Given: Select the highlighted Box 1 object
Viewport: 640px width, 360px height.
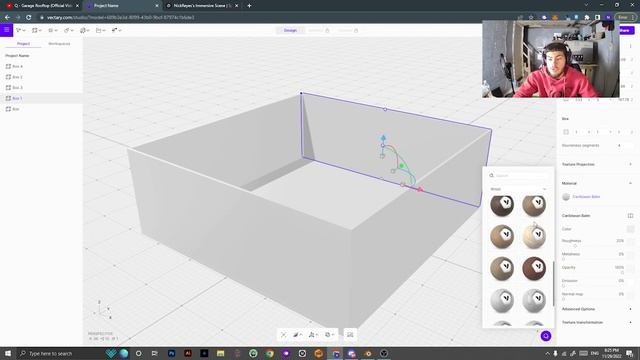Looking at the screenshot, I should tap(41, 98).
